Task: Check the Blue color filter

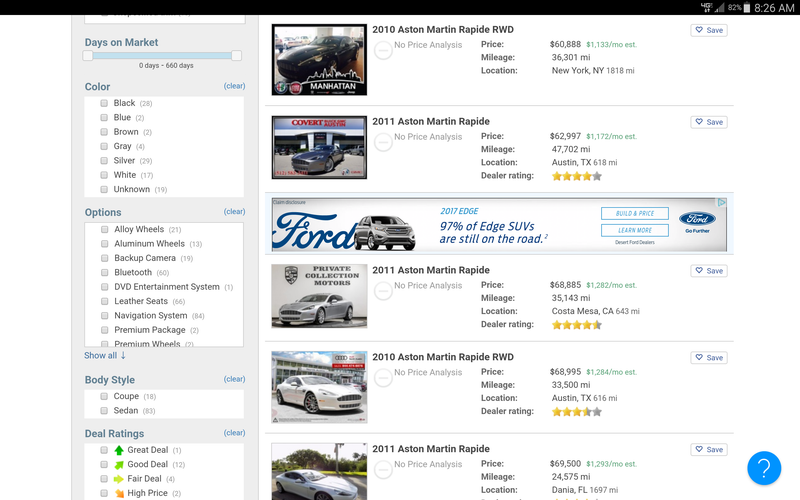Action: 104,117
